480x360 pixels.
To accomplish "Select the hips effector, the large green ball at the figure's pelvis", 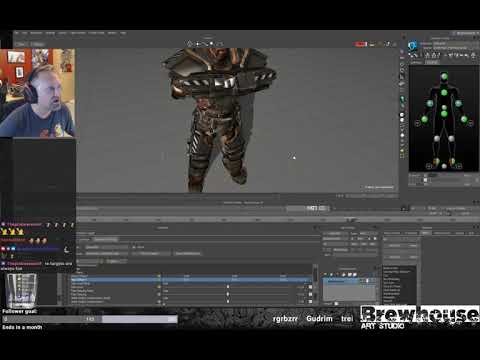I will tap(444, 114).
